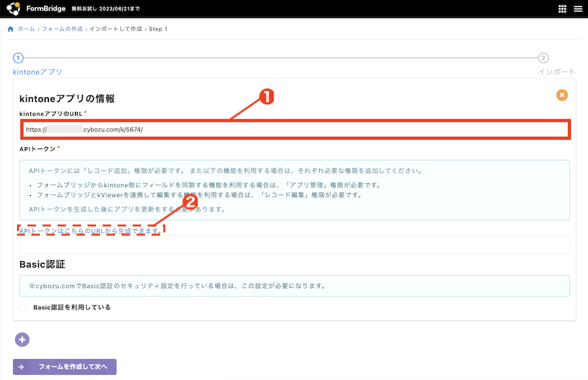This screenshot has width=588, height=380.
Task: Open the apps grid menu icon
Action: [562, 9]
